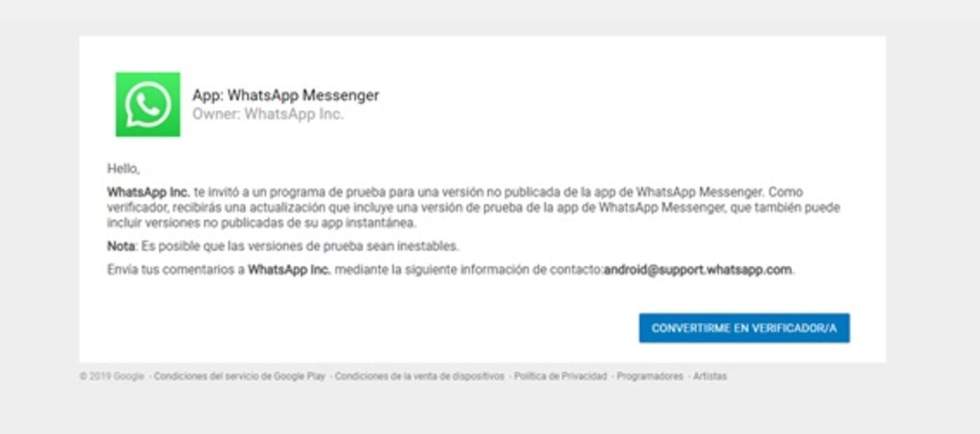
Task: Open the Programadores footer link
Action: (x=650, y=377)
